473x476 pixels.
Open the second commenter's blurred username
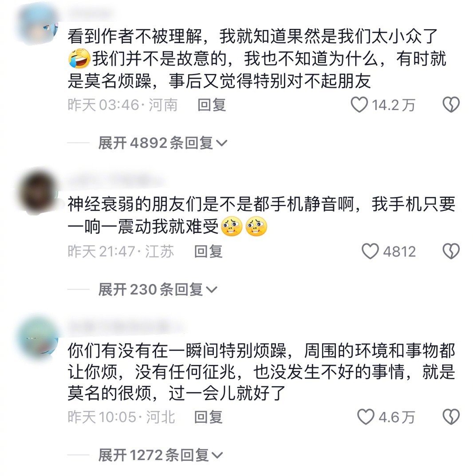click(115, 181)
